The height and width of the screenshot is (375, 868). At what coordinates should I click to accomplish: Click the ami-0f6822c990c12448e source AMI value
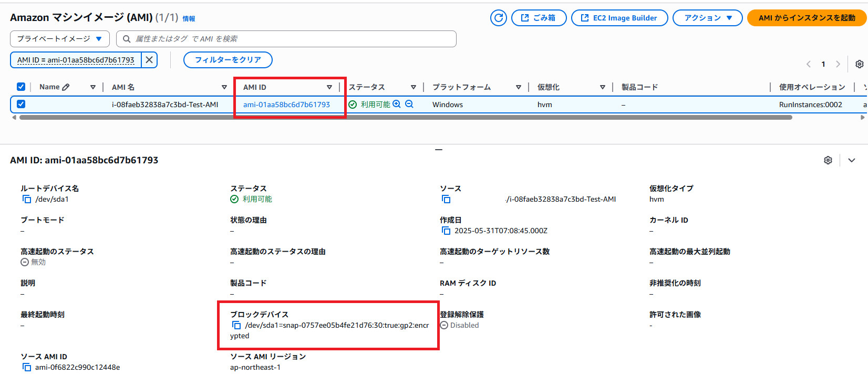tap(77, 367)
